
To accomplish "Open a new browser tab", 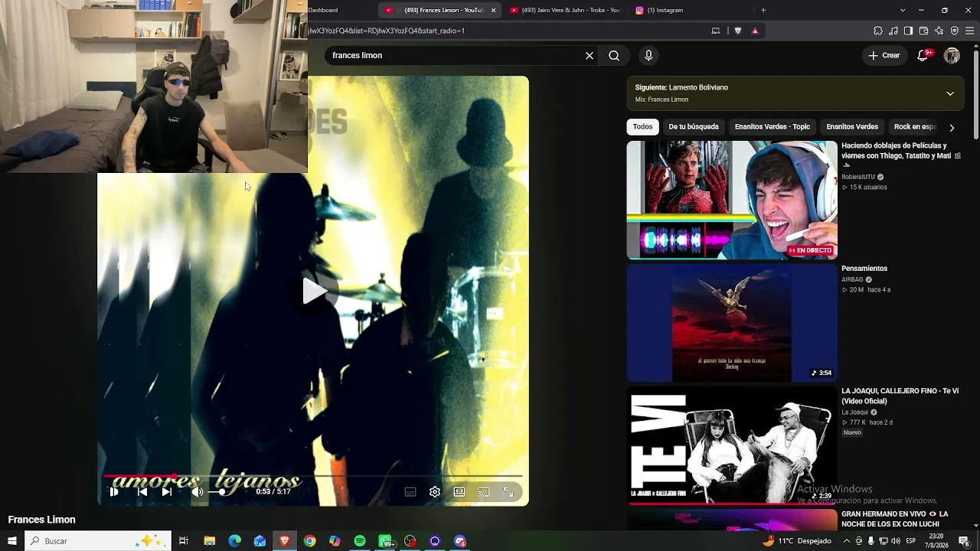I will pos(763,10).
